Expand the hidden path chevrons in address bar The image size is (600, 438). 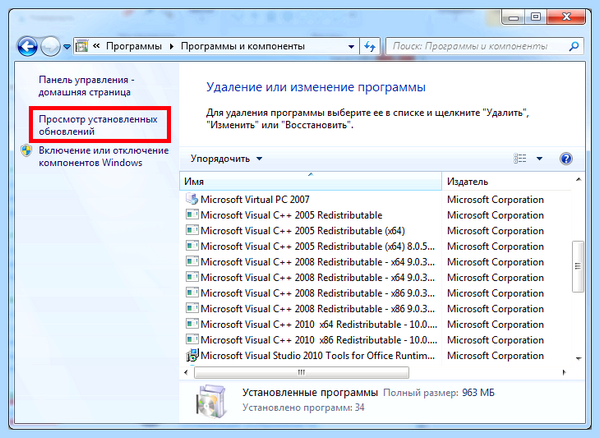[x=96, y=46]
